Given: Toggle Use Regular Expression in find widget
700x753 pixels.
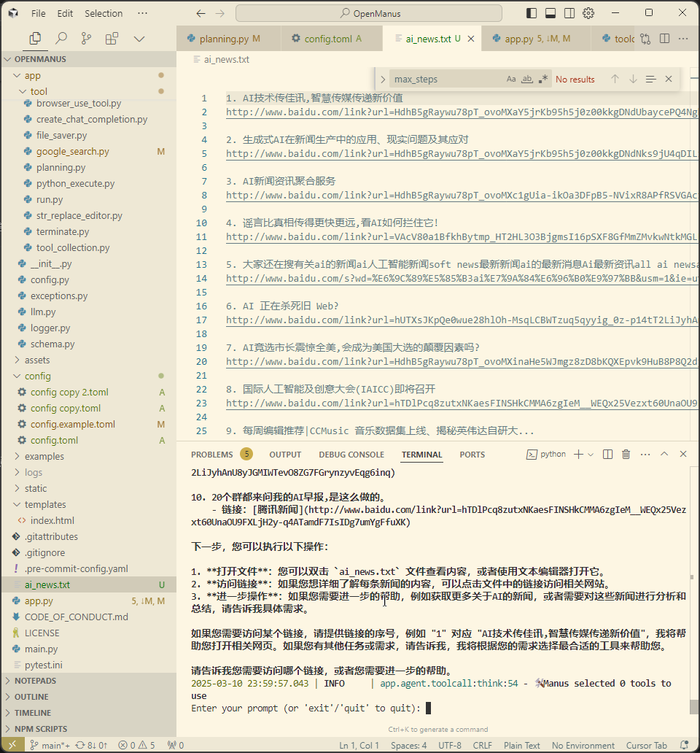Looking at the screenshot, I should click(x=543, y=79).
